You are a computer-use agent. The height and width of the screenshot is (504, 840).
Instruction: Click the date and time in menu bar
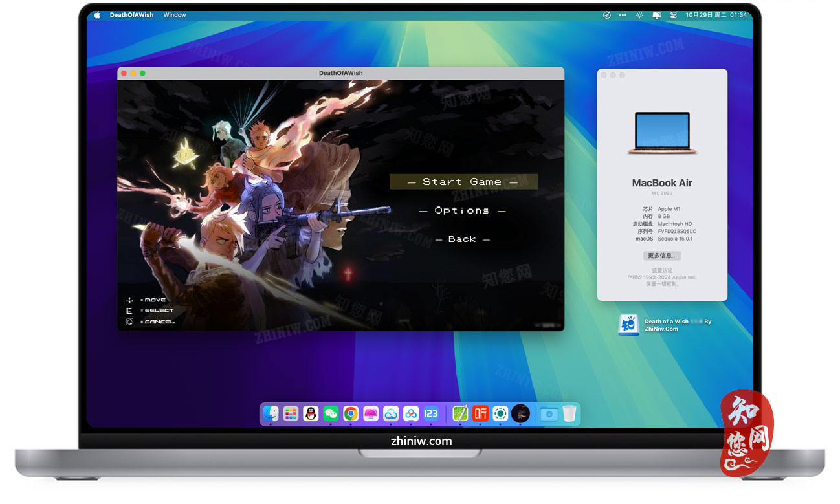tap(716, 15)
